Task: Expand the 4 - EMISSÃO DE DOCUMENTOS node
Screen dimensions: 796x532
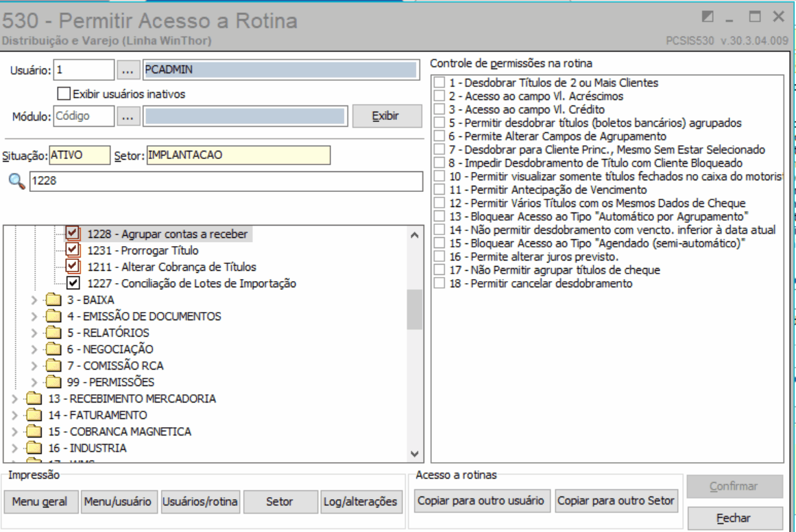Action: tap(34, 317)
